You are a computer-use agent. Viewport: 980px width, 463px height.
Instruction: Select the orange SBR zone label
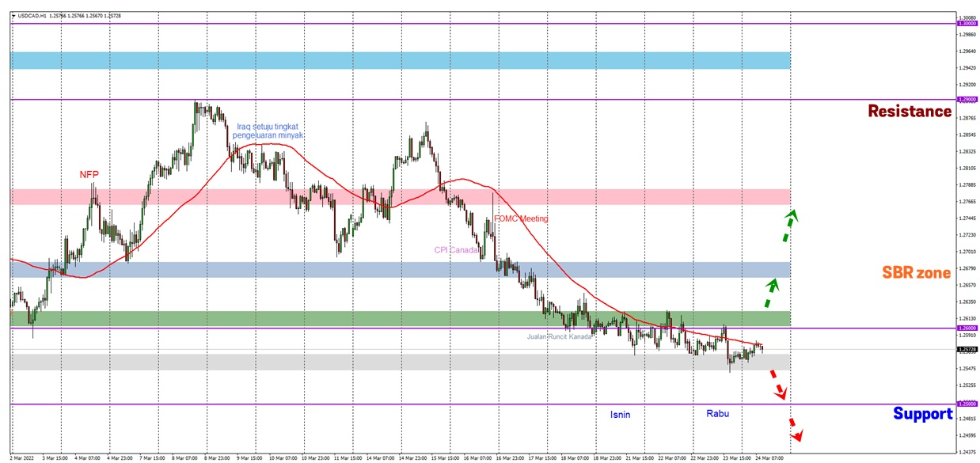tap(916, 273)
